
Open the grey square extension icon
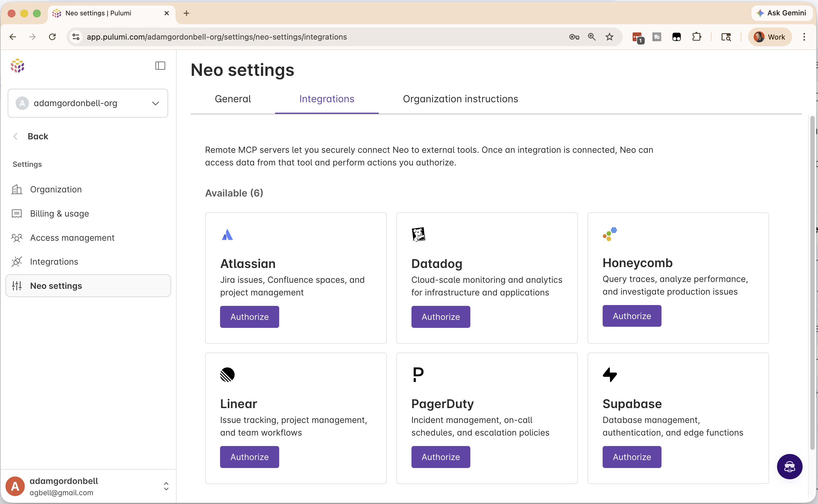point(657,37)
